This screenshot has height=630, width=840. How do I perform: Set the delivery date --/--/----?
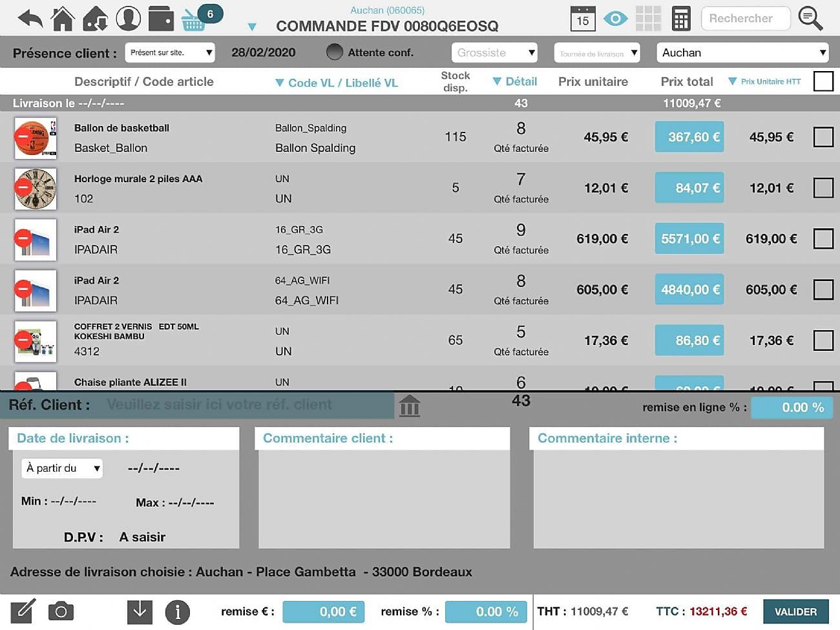pos(154,468)
